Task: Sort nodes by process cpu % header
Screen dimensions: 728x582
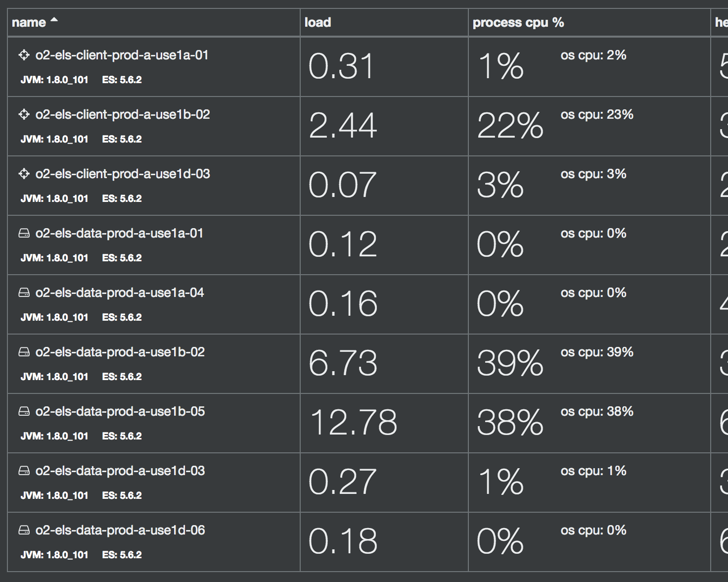Action: point(518,22)
